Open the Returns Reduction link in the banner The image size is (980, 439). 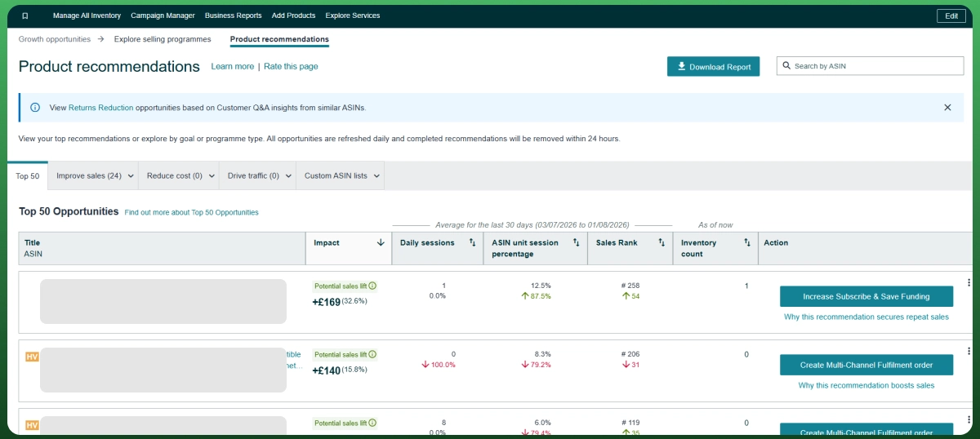100,108
